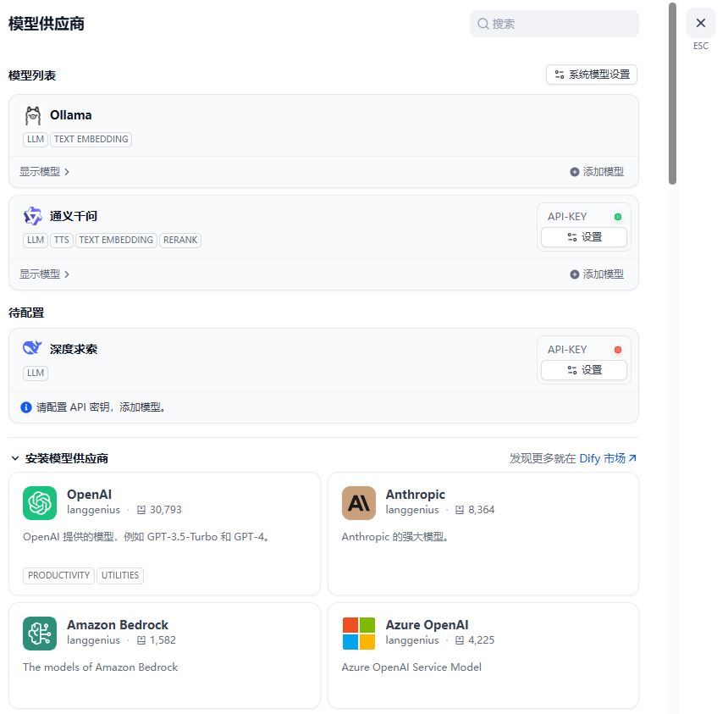Select the Anthropic logo icon

coord(358,503)
